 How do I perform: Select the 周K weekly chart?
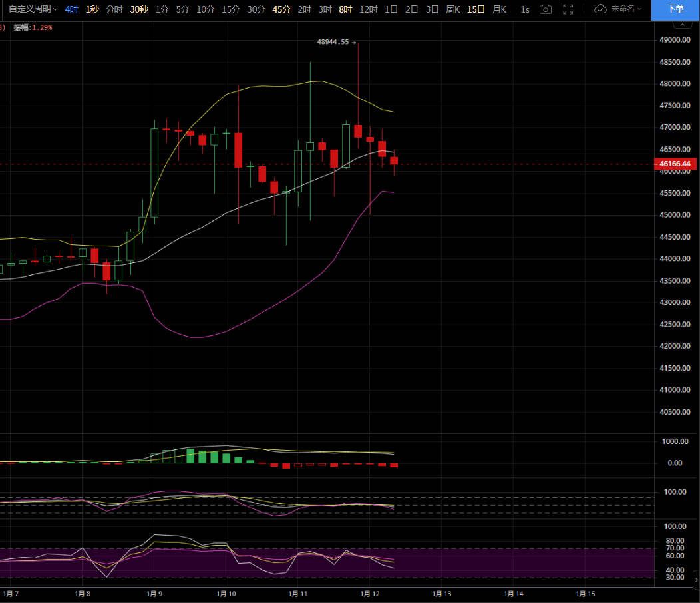pos(453,9)
